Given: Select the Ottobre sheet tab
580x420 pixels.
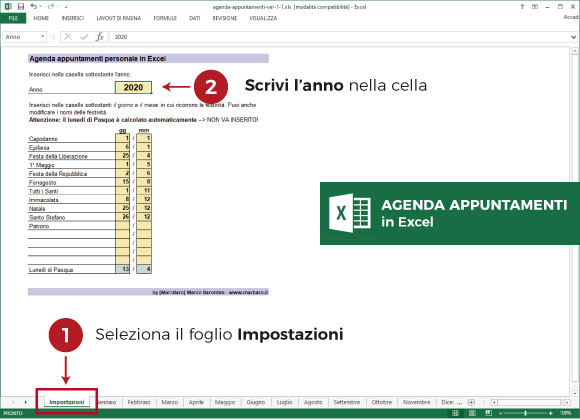Looking at the screenshot, I should coord(382,402).
